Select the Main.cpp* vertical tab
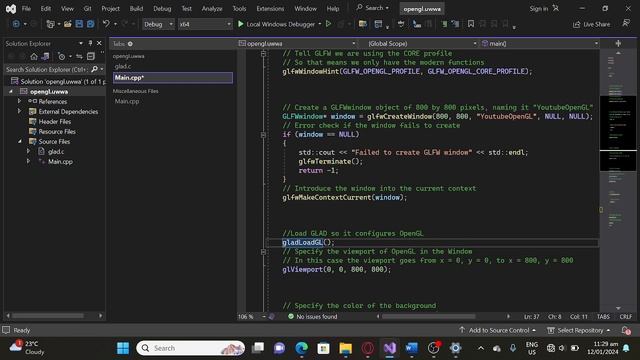640x360 pixels. pos(173,78)
